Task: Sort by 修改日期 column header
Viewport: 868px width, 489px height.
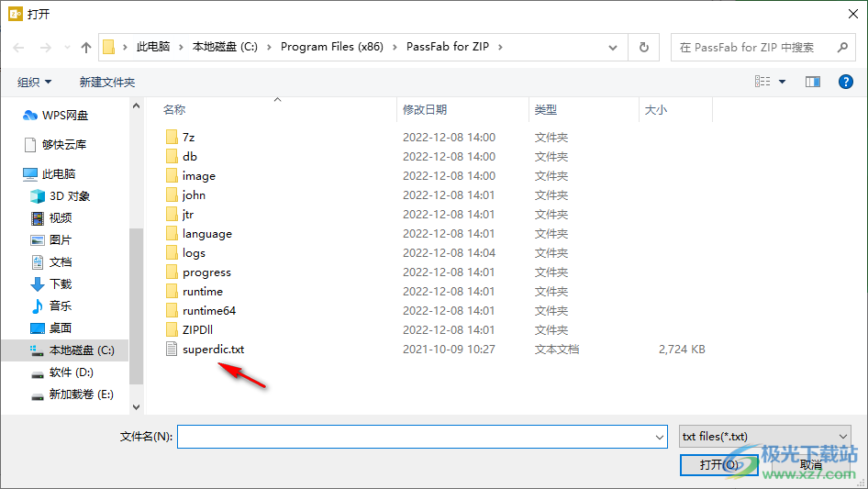Action: (x=425, y=110)
